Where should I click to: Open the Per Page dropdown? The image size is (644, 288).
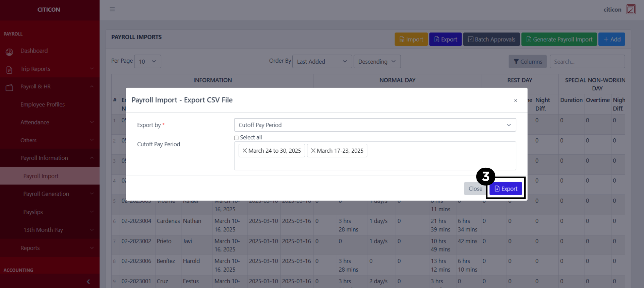147,62
